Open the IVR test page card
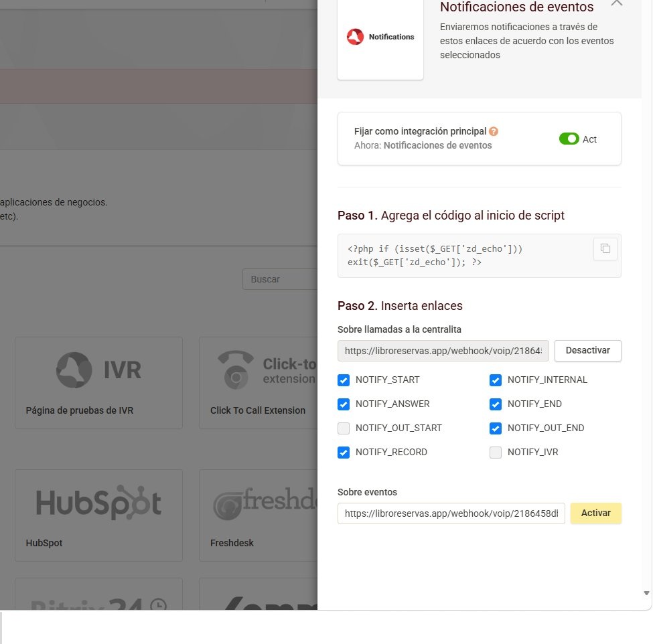653x644 pixels. tap(98, 383)
